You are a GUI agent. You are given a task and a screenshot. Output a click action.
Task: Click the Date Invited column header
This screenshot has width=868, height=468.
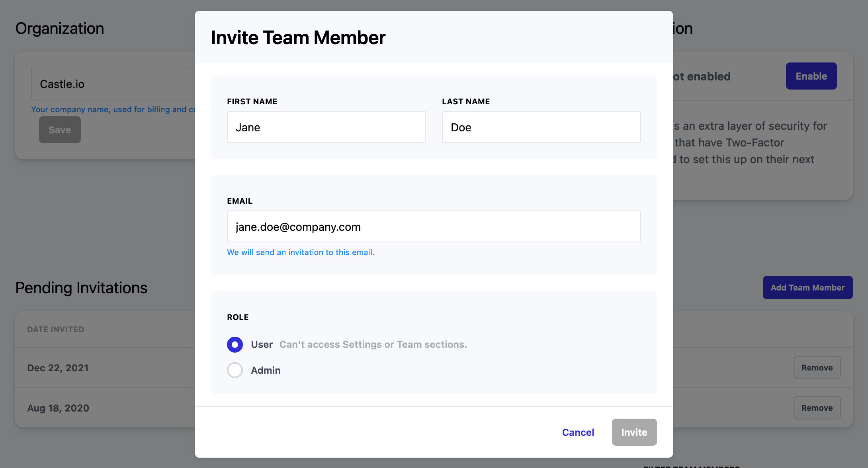56,330
